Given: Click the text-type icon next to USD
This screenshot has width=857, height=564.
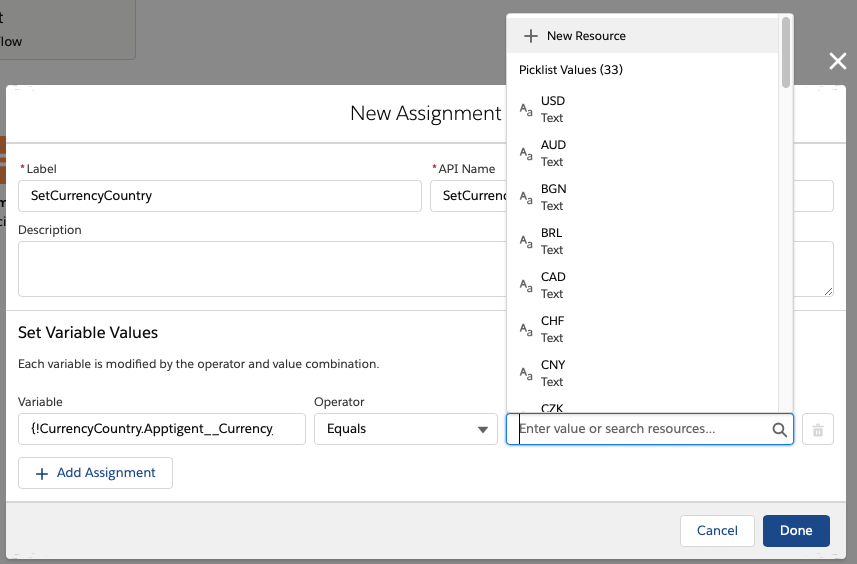Looking at the screenshot, I should tap(526, 109).
